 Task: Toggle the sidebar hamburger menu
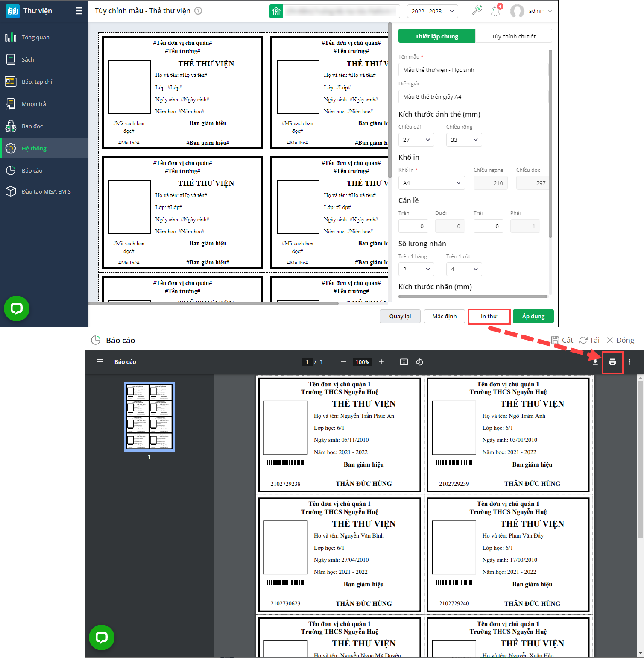(x=79, y=11)
